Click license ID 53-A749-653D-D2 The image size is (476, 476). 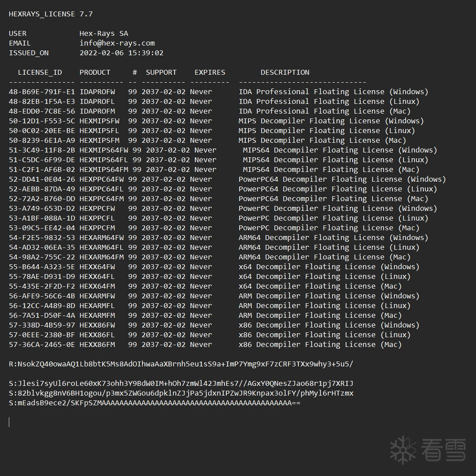point(42,208)
